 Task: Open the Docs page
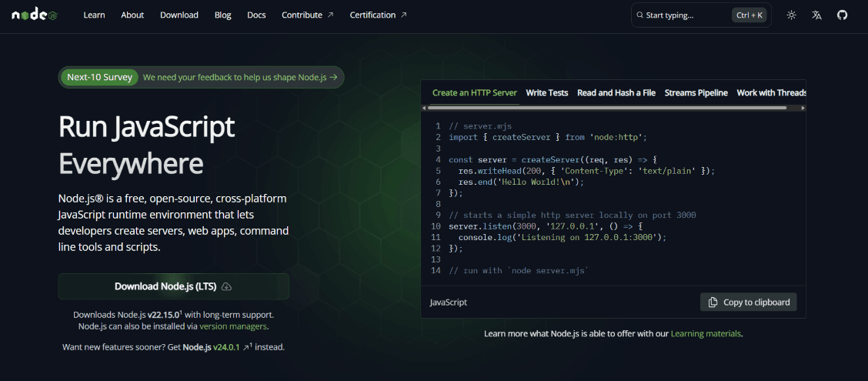pos(256,15)
